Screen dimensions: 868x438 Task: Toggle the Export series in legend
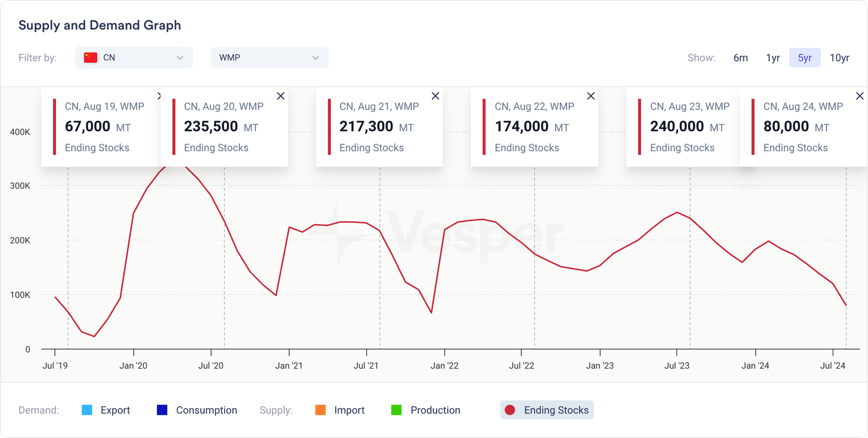pyautogui.click(x=106, y=410)
